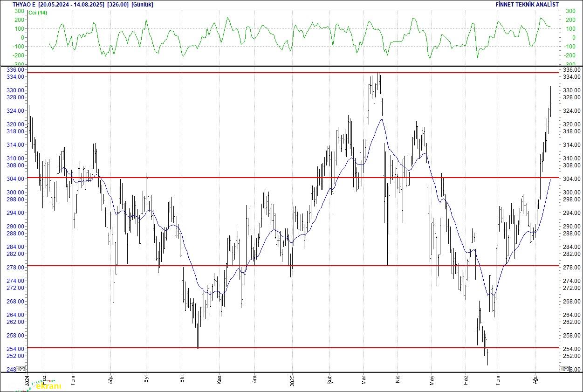Screen dimensions: 583x392
Task: Select the 2025 year label on time axis
Action: pos(292,380)
